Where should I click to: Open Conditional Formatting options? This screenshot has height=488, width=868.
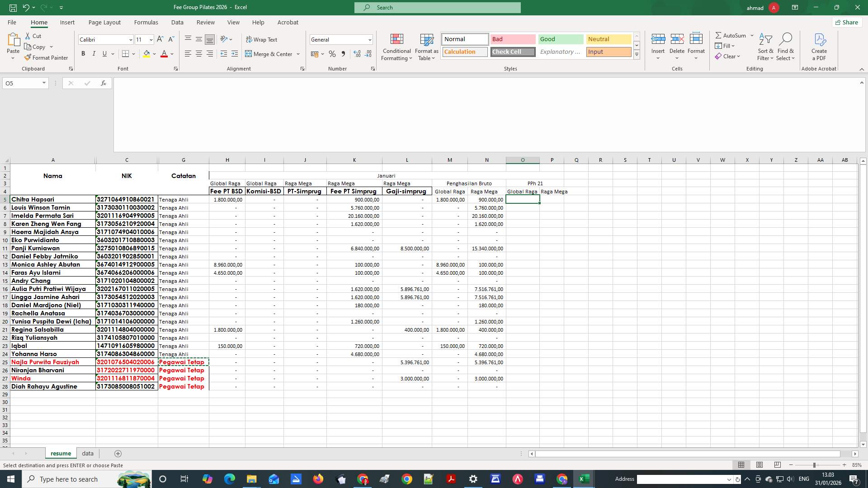[396, 47]
